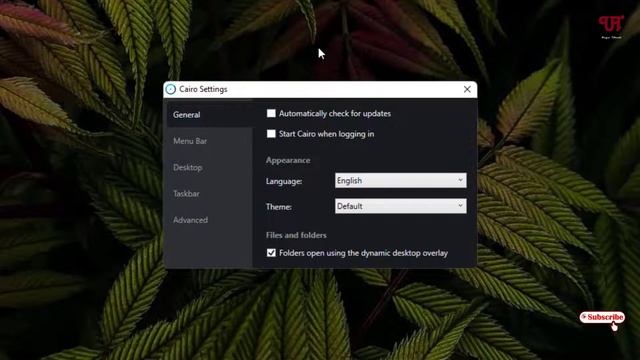Expand the Theme dropdown set to Default
The width and height of the screenshot is (640, 360).
(400, 206)
